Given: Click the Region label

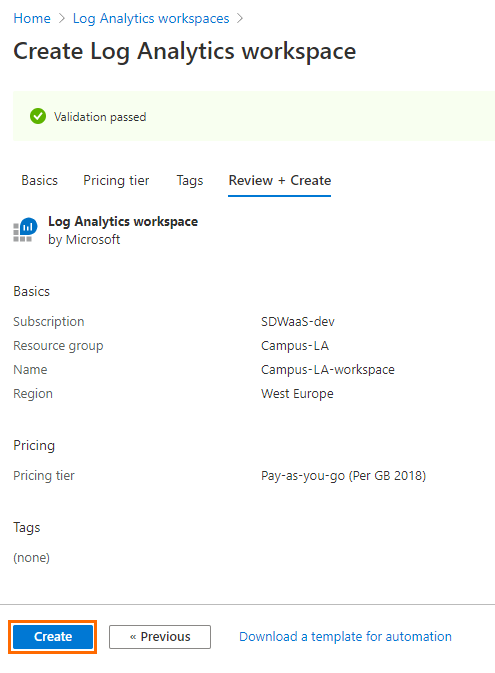Looking at the screenshot, I should point(33,394).
